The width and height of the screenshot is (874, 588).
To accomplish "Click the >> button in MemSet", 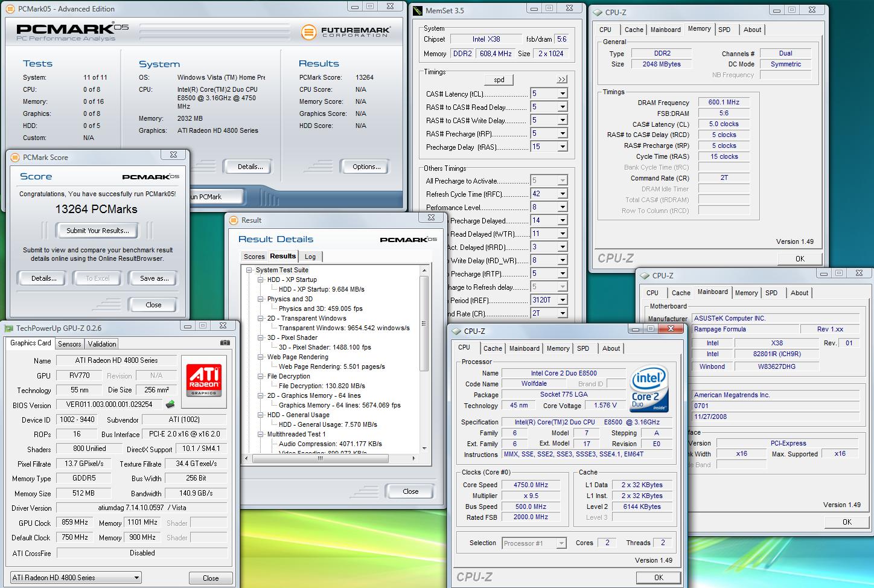I will coord(561,80).
